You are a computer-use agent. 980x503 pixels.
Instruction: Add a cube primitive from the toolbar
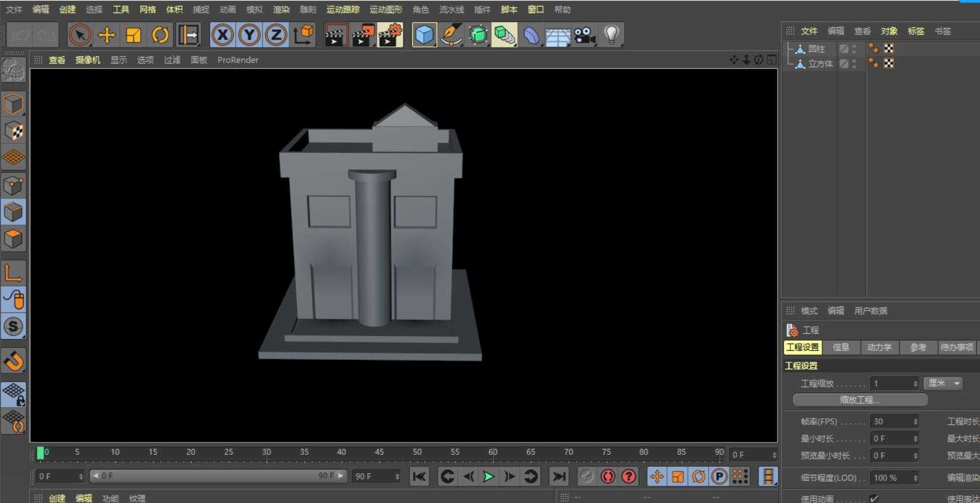(424, 35)
